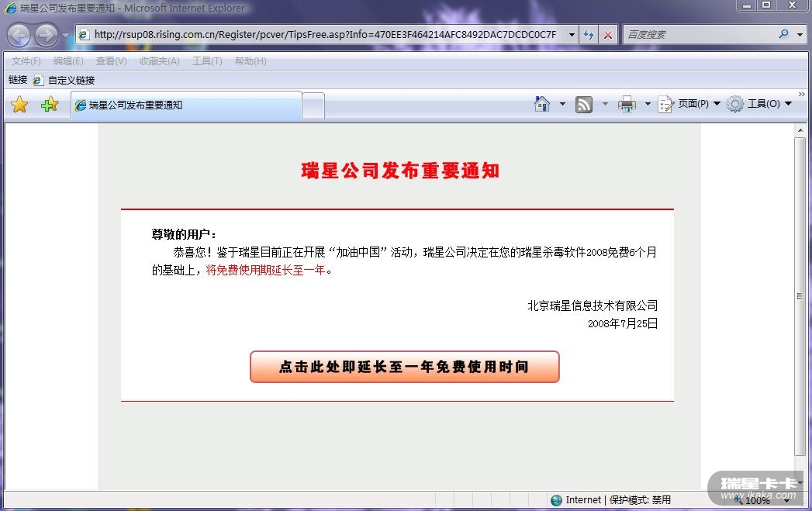Open a new blank tab
Viewport: 812px width, 511px height.
click(x=313, y=106)
